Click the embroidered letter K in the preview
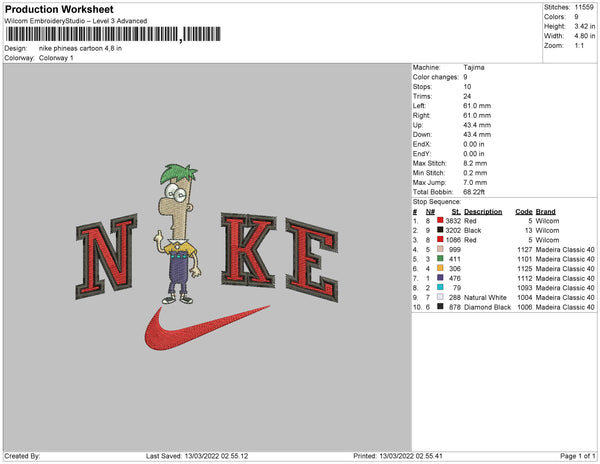The height and width of the screenshot is (464, 600). pos(248,250)
